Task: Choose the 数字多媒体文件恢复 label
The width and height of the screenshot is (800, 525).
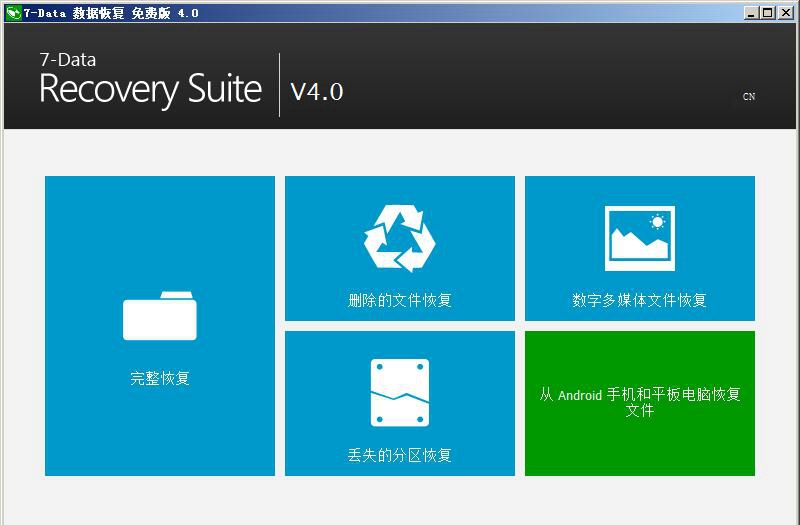Action: [x=639, y=300]
